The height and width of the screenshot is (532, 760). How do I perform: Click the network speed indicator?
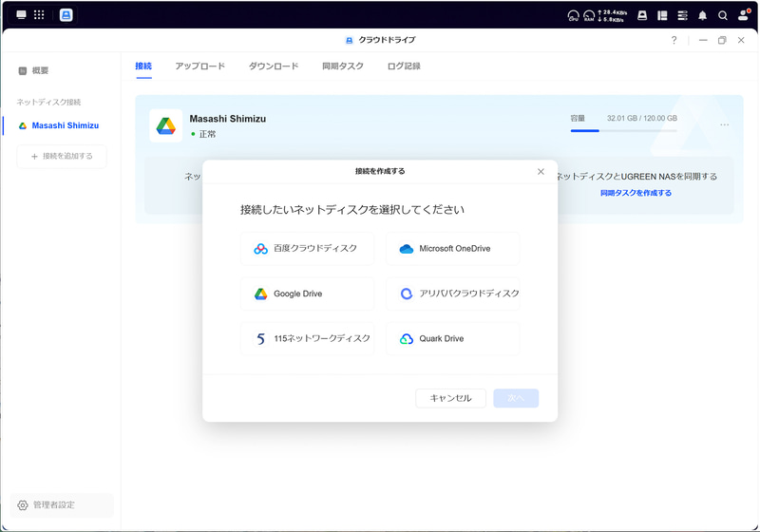tap(612, 16)
